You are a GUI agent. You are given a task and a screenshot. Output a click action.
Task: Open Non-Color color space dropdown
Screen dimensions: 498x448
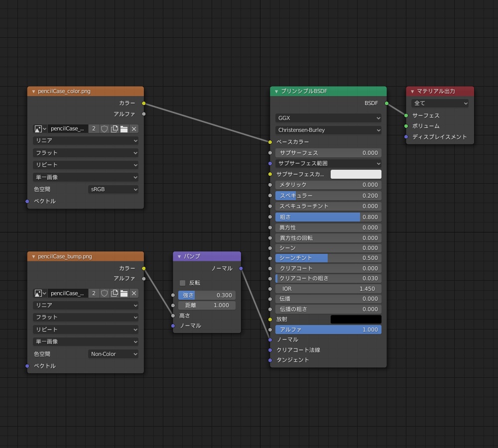pos(113,354)
